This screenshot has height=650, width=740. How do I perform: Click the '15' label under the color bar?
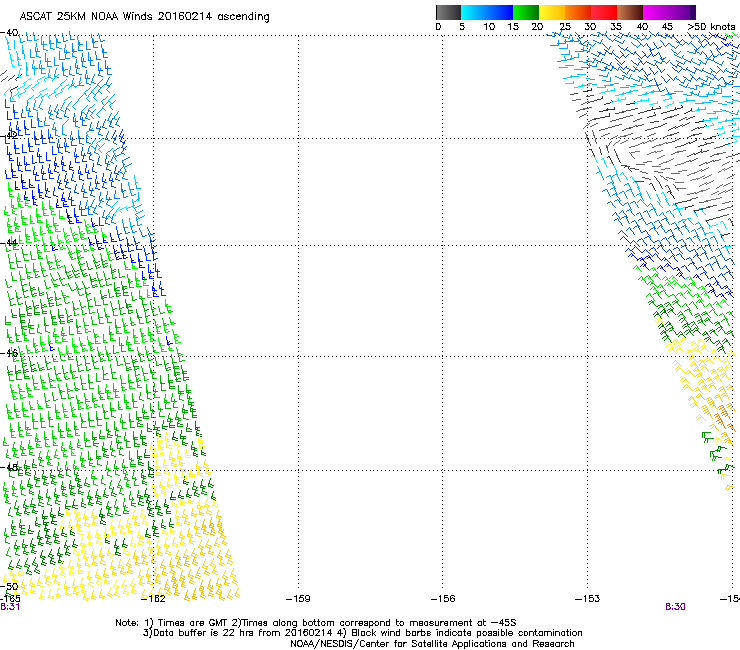click(x=513, y=27)
